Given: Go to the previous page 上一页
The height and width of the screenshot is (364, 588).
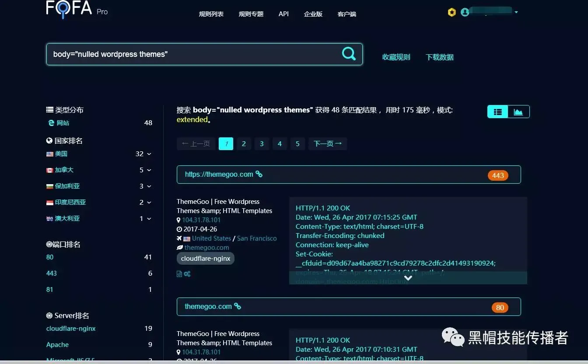Looking at the screenshot, I should (x=196, y=144).
